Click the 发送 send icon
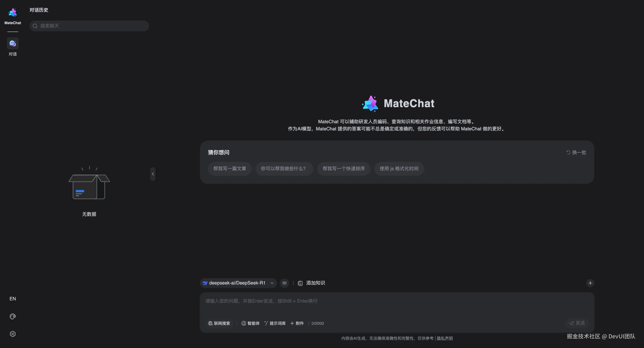644x348 pixels. pos(577,323)
